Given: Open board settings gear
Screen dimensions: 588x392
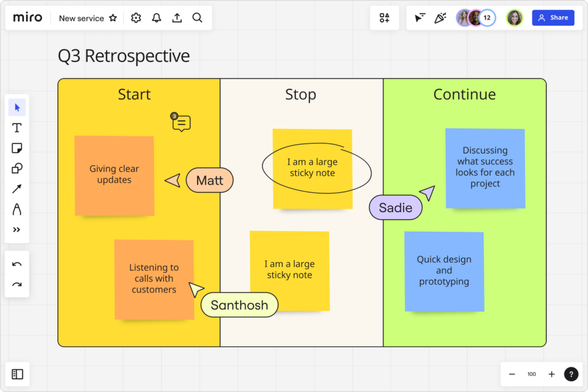Looking at the screenshot, I should click(136, 18).
